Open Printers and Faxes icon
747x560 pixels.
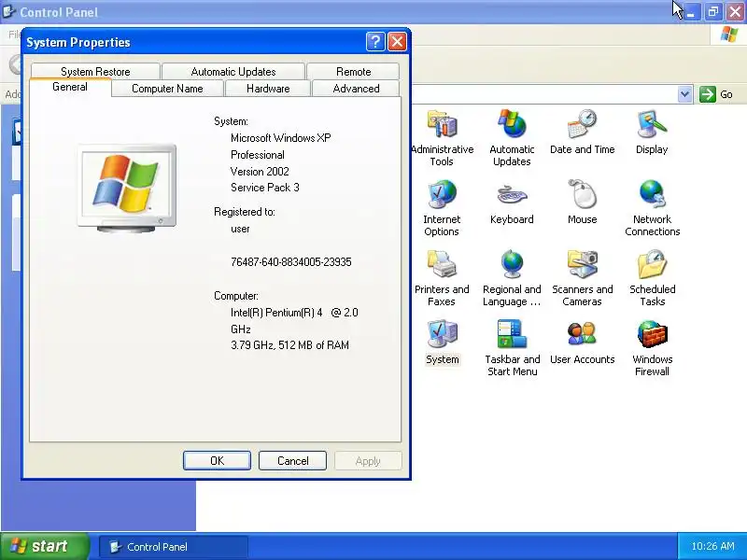(442, 277)
